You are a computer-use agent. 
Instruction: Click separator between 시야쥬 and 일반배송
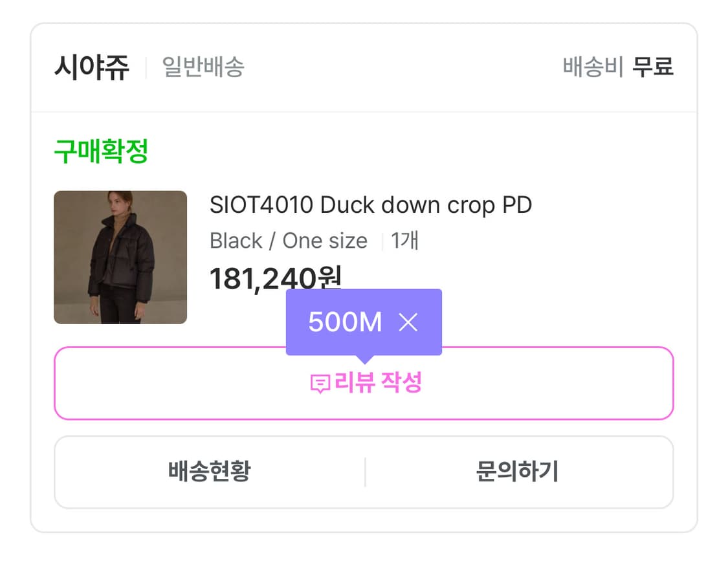pyautogui.click(x=146, y=67)
